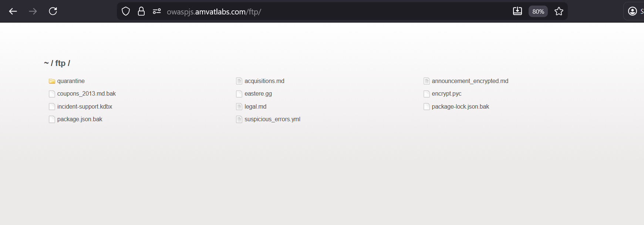Reset the 80% zoom level indicator
The height and width of the screenshot is (225, 644).
[x=538, y=11]
